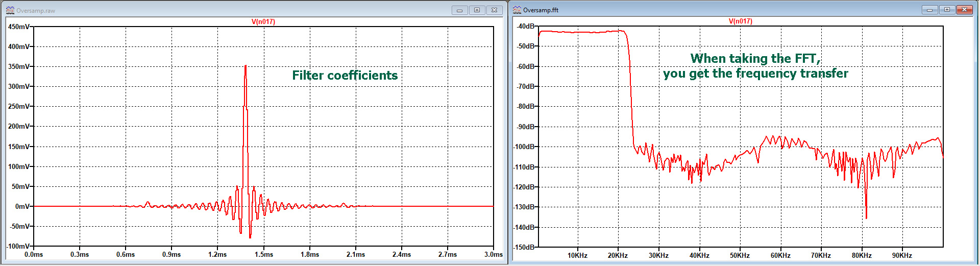Close the Oversamp.fft window
Viewport: 980px width, 266px height.
964,10
